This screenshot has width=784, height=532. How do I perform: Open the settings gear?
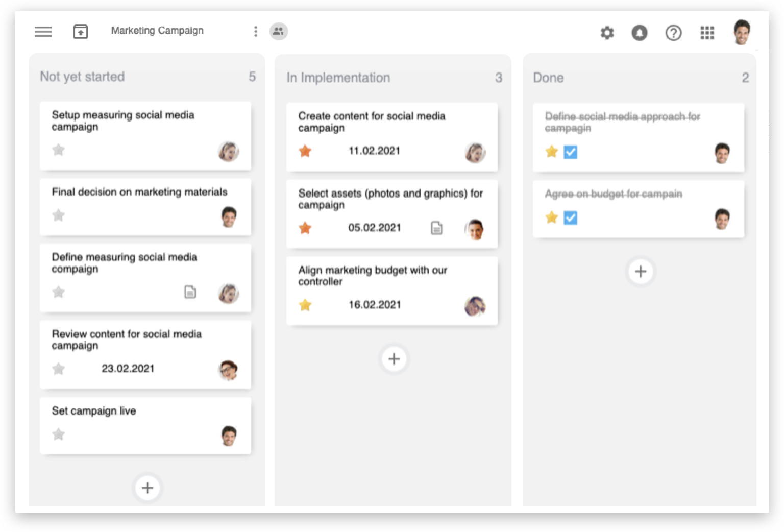click(x=607, y=33)
